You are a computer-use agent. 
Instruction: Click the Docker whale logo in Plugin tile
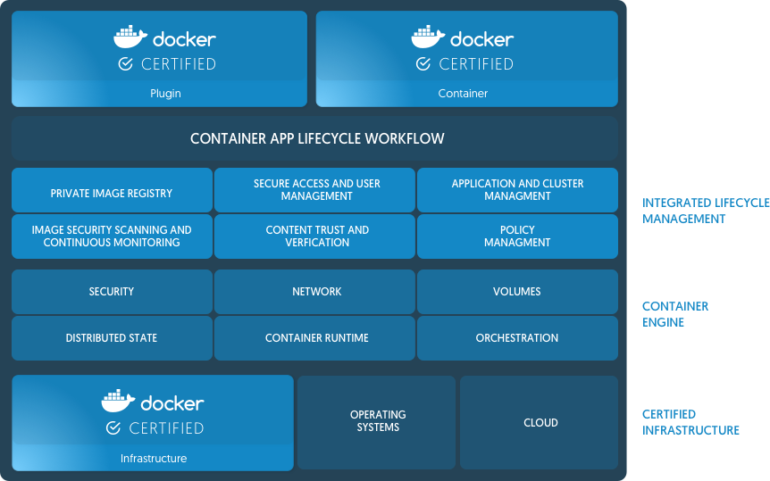(129, 37)
